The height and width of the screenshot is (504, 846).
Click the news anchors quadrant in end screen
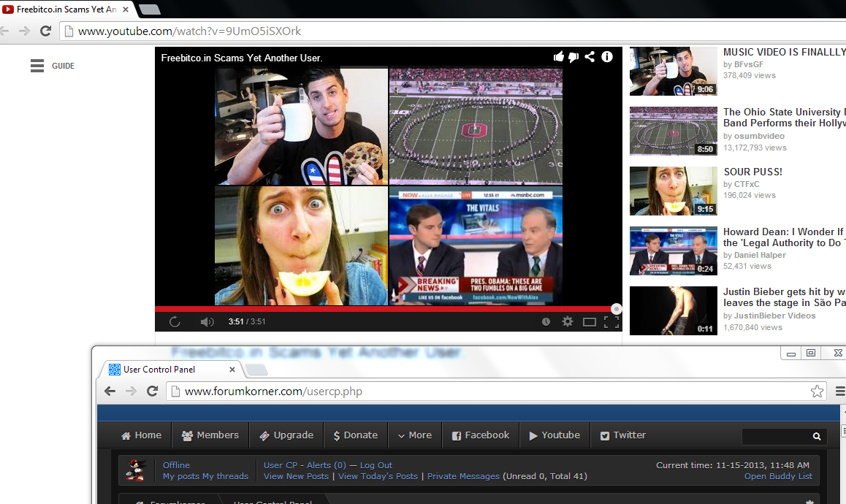tap(476, 246)
